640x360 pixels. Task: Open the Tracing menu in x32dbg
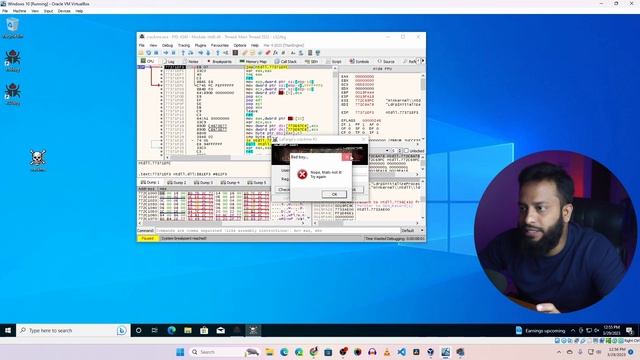point(184,45)
